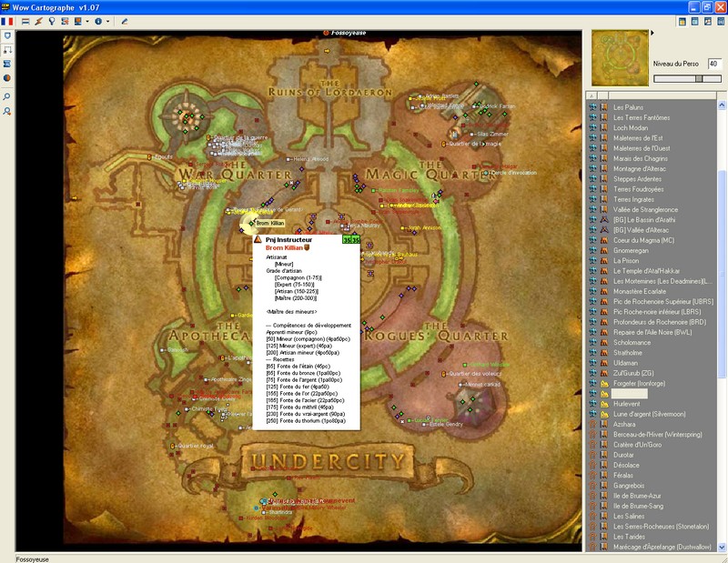The height and width of the screenshot is (563, 728).
Task: Click the magnifier with arrow sidebar icon
Action: (x=7, y=111)
